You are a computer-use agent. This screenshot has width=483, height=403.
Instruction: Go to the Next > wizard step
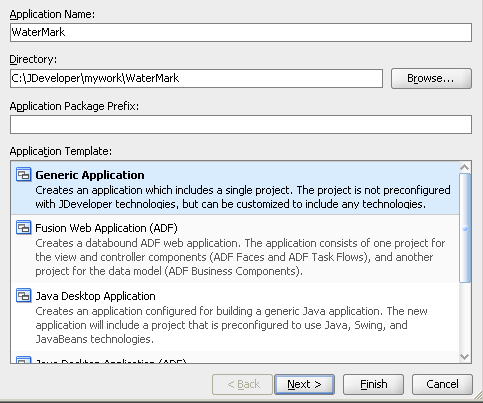tap(304, 384)
